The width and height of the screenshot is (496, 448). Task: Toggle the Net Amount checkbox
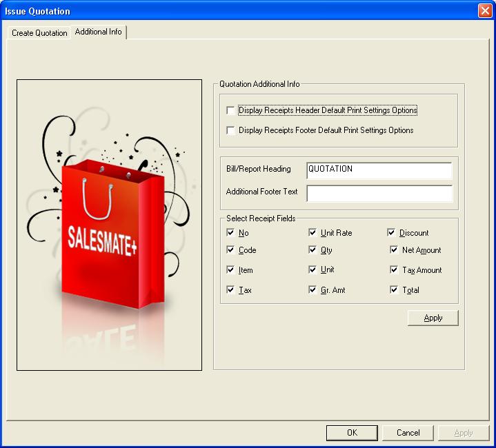coord(394,250)
